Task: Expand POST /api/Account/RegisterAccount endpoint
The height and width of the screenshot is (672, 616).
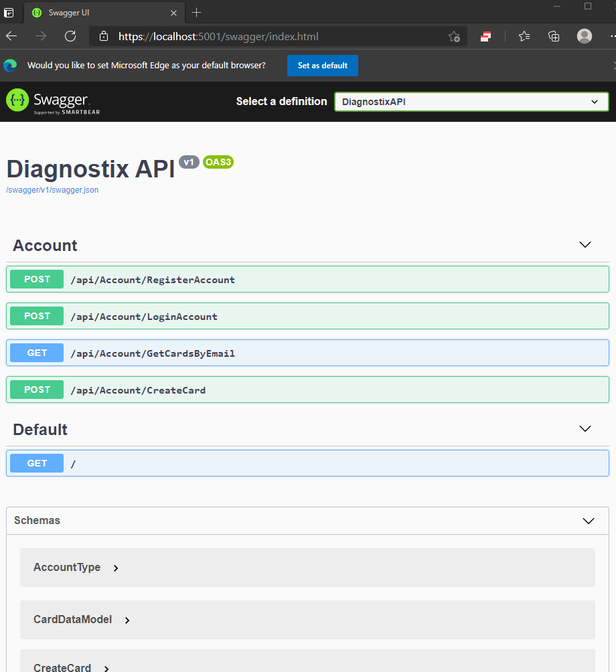Action: 307,279
